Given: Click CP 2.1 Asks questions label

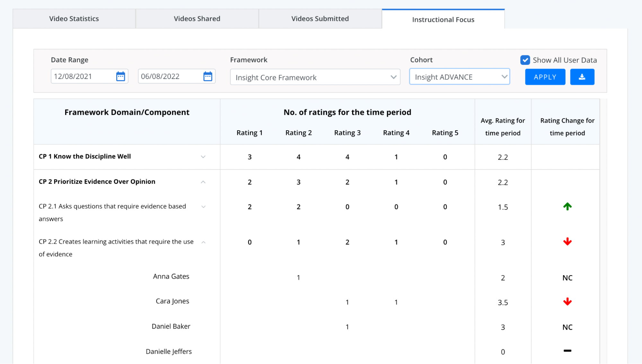Looking at the screenshot, I should 112,212.
